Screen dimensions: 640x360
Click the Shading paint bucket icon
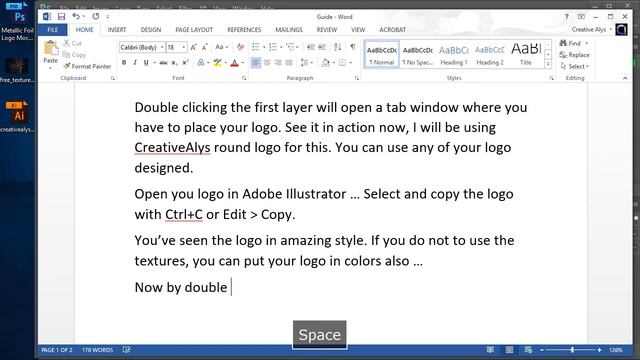tap(325, 63)
